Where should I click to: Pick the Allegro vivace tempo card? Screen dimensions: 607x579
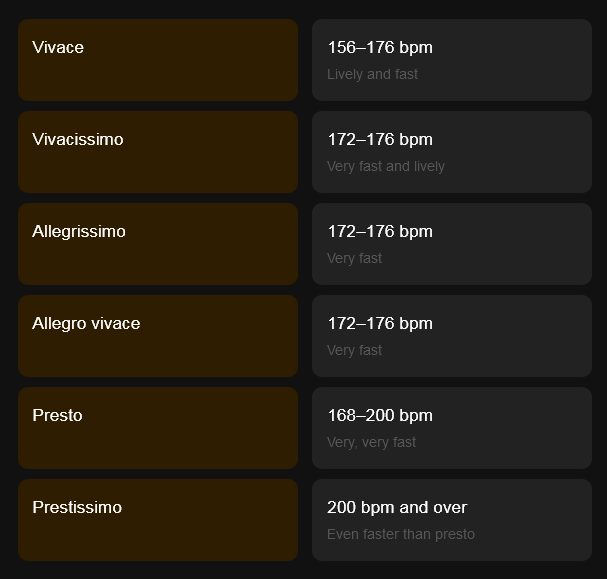(x=158, y=336)
